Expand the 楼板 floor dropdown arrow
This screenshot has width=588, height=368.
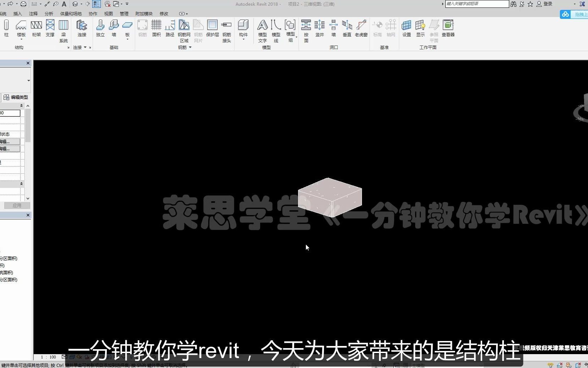(21, 40)
